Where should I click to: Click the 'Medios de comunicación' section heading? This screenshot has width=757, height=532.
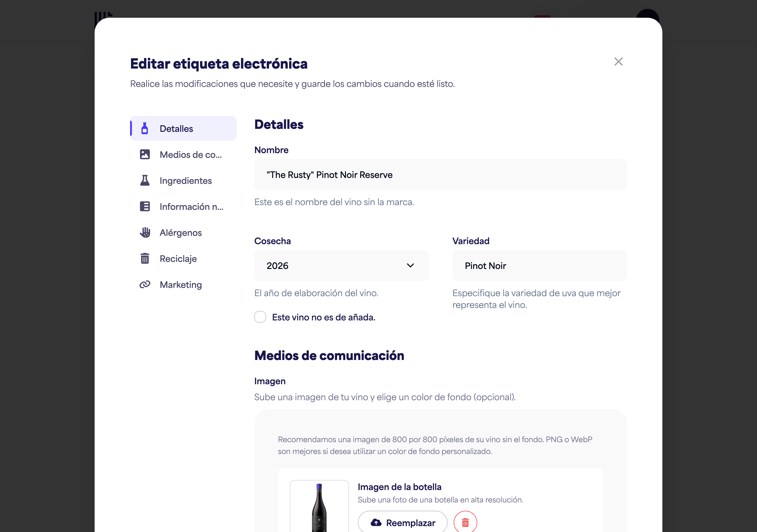[329, 355]
